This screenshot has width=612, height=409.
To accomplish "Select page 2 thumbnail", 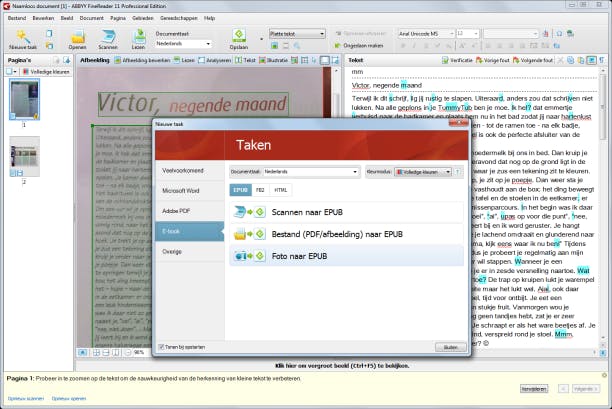I will [24, 156].
